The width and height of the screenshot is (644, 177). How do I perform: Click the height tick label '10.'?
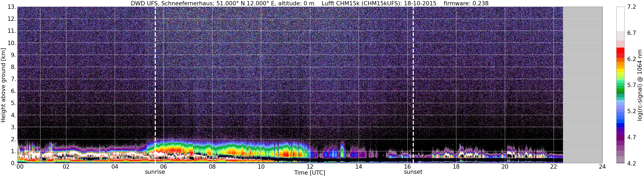coord(12,43)
